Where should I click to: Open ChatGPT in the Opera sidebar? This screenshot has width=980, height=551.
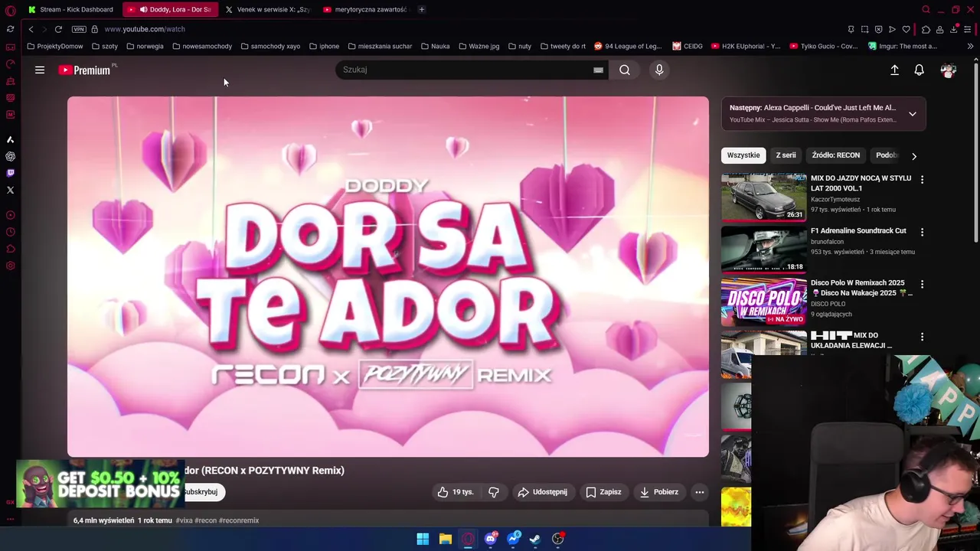pos(10,156)
